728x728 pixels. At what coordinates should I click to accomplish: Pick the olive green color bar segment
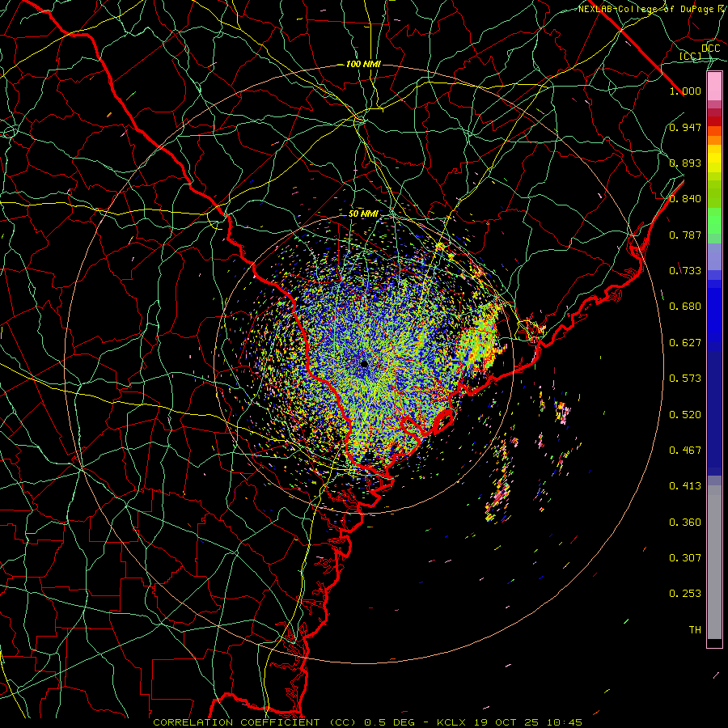(x=714, y=194)
